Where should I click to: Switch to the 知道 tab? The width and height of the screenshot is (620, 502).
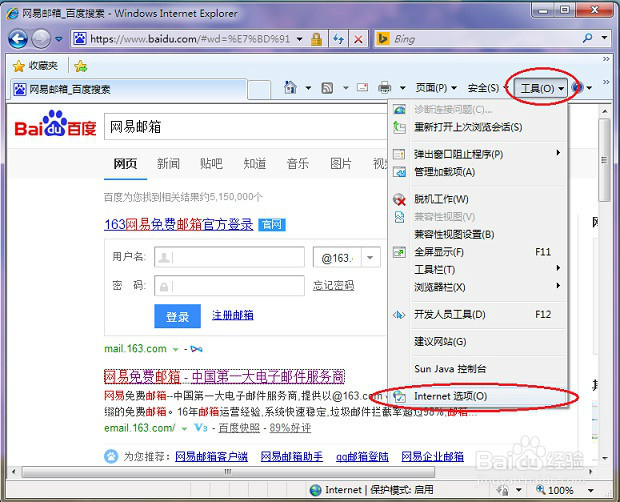[255, 164]
